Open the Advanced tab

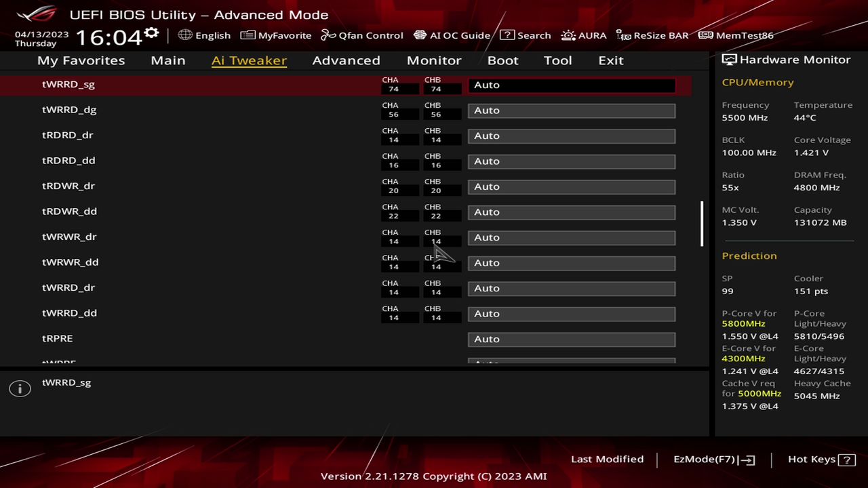(x=346, y=60)
